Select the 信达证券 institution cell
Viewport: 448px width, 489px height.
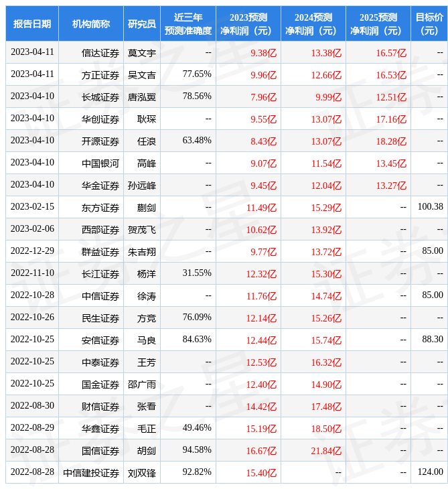pyautogui.click(x=91, y=53)
